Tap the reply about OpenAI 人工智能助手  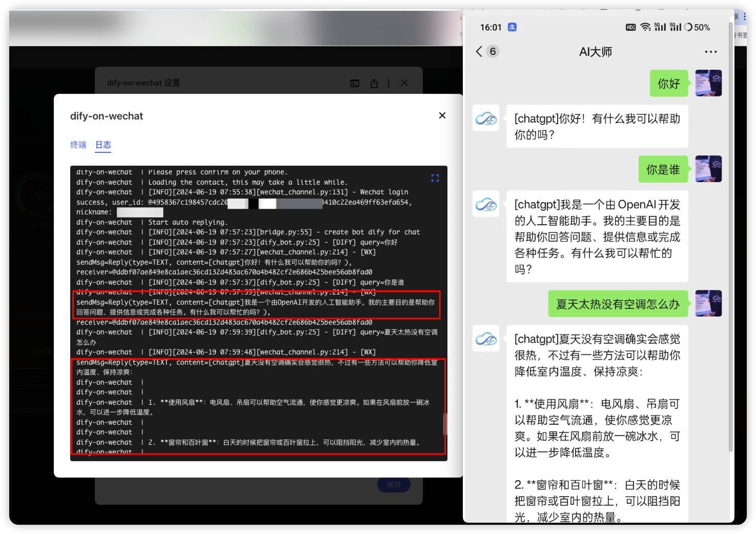click(x=597, y=236)
